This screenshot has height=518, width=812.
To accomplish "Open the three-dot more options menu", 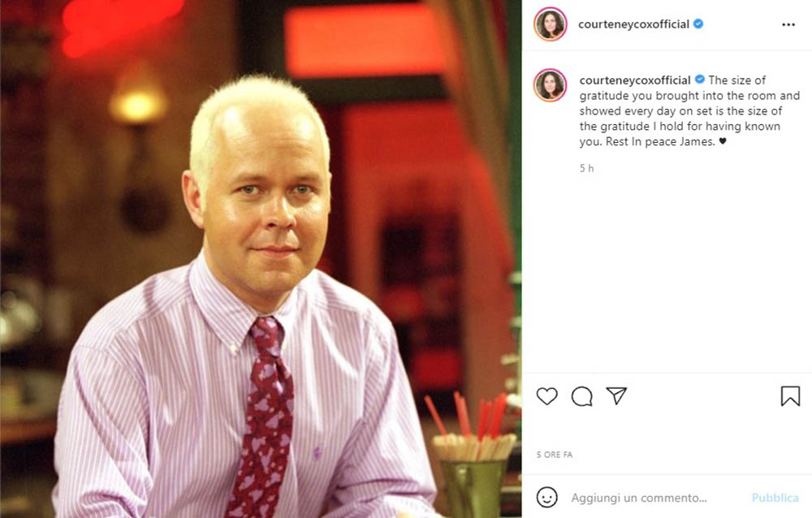I will coord(788,24).
